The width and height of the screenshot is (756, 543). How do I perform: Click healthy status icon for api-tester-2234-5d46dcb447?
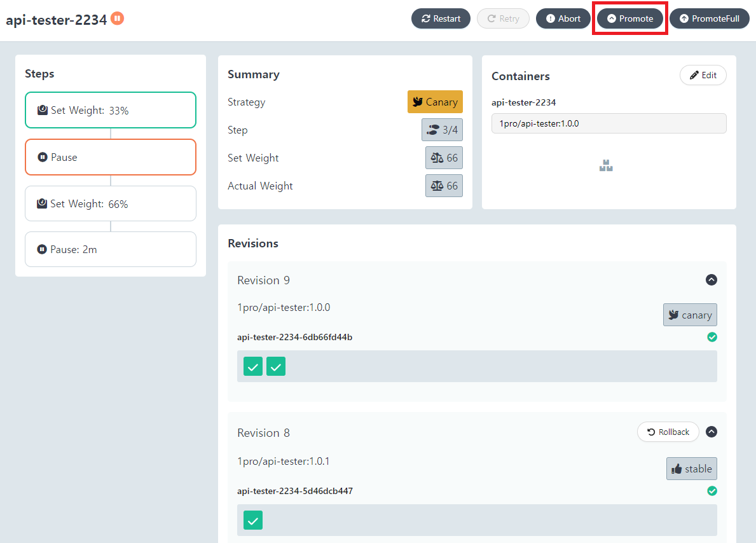[712, 491]
